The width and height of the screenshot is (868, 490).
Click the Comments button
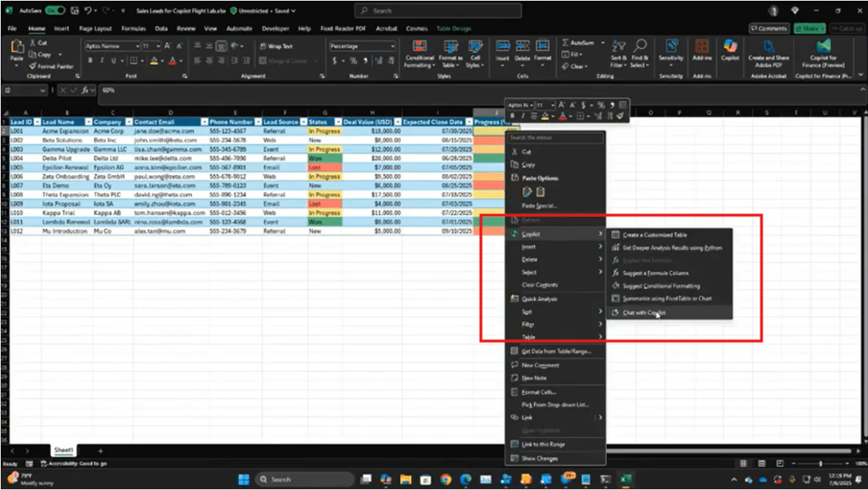coord(769,28)
